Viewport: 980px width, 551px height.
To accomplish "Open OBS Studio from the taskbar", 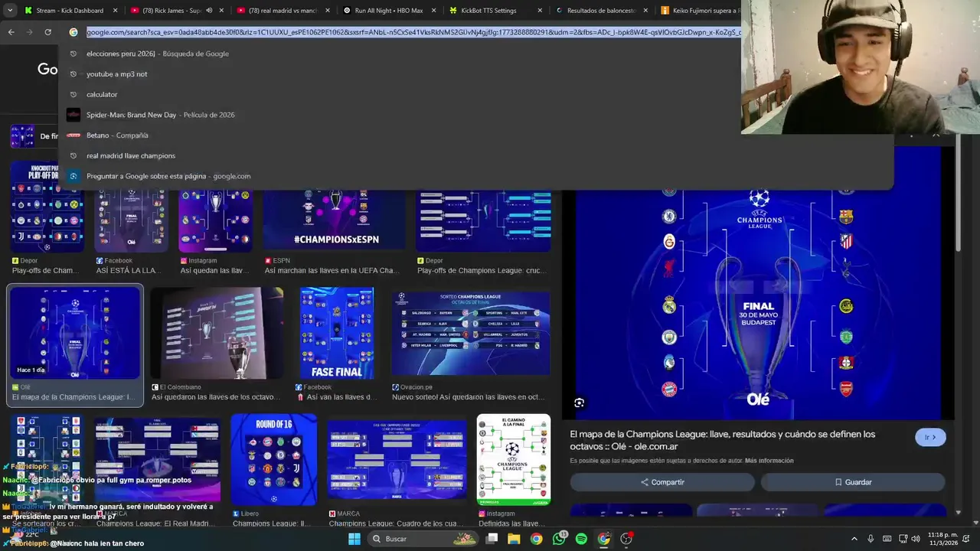I will coord(626,539).
